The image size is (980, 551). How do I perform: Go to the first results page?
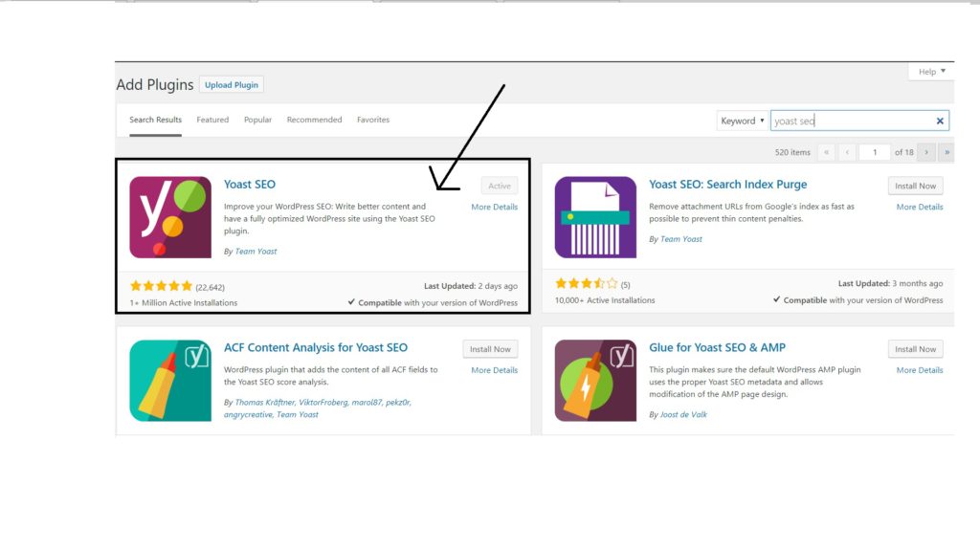(826, 152)
